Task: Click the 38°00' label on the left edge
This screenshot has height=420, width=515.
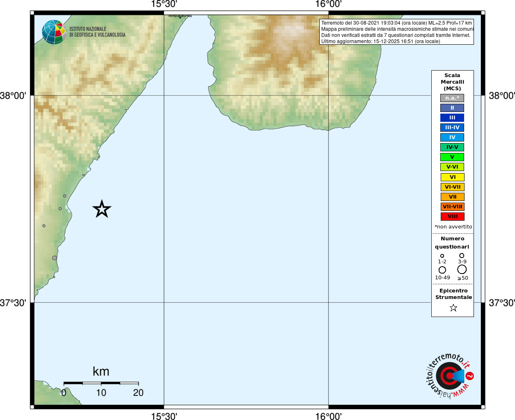Action: [13, 96]
